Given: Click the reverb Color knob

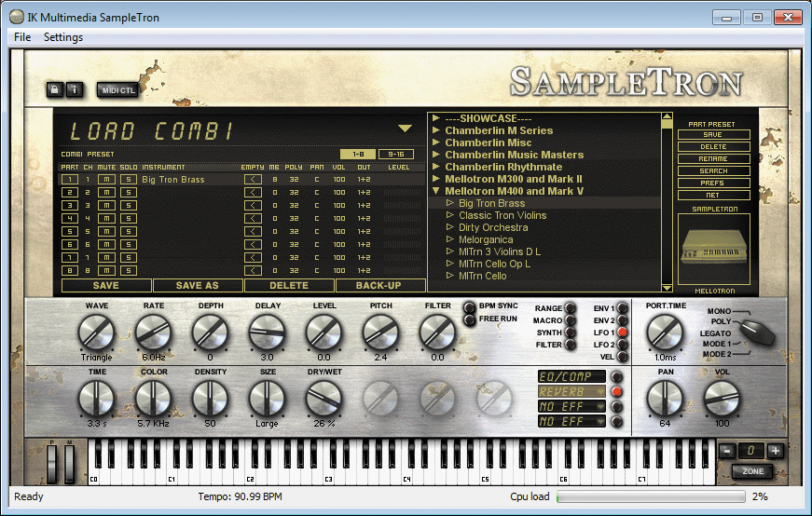Looking at the screenshot, I should pyautogui.click(x=153, y=399).
